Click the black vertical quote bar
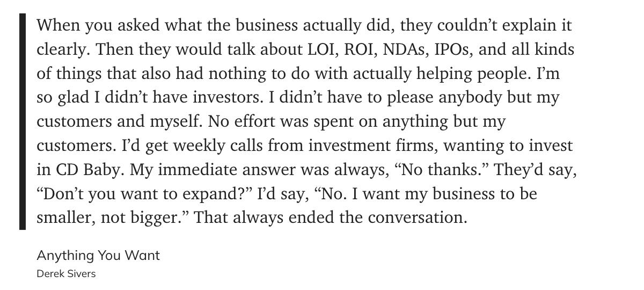644x290 pixels. tap(23, 121)
